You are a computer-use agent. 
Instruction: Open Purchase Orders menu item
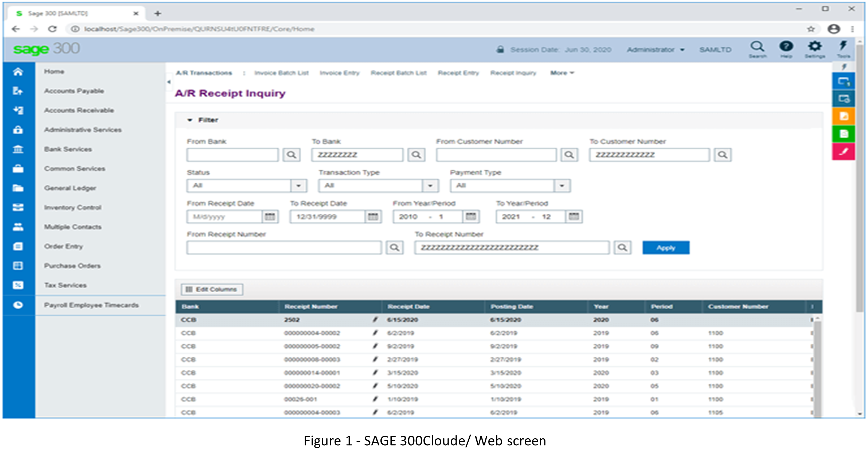(x=72, y=266)
